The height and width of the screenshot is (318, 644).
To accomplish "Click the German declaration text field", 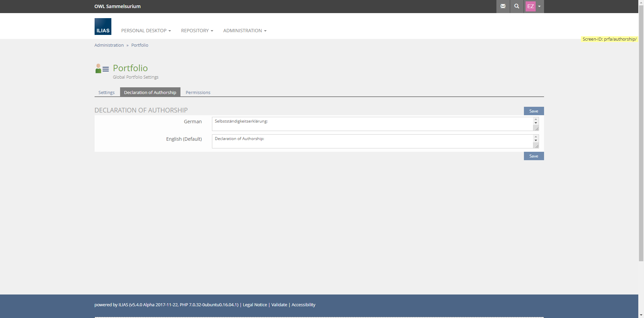I will pyautogui.click(x=372, y=124).
